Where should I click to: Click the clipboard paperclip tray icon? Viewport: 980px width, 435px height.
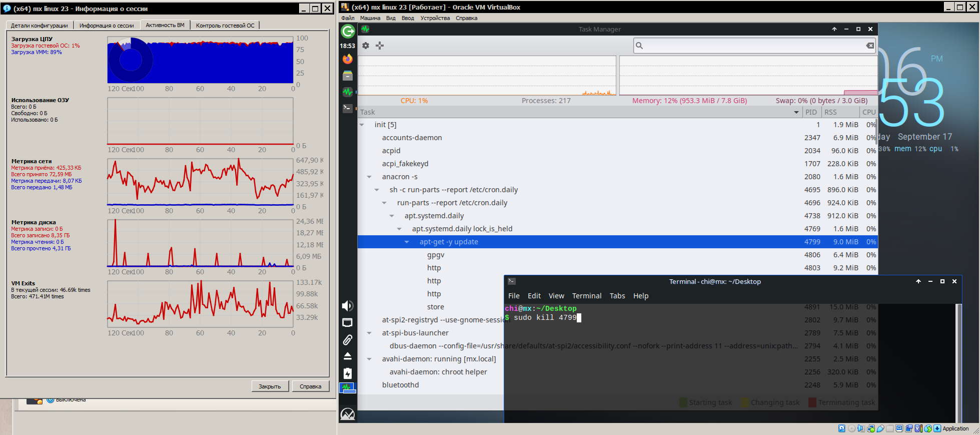pyautogui.click(x=347, y=340)
